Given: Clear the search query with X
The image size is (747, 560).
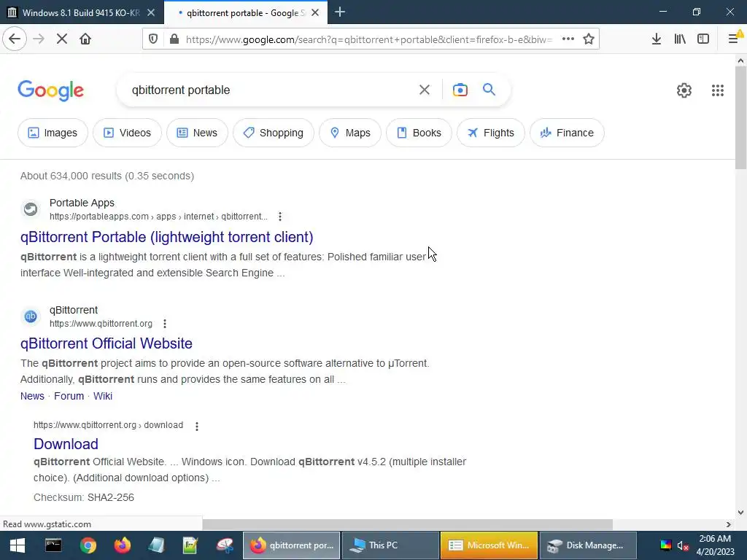Looking at the screenshot, I should [424, 90].
